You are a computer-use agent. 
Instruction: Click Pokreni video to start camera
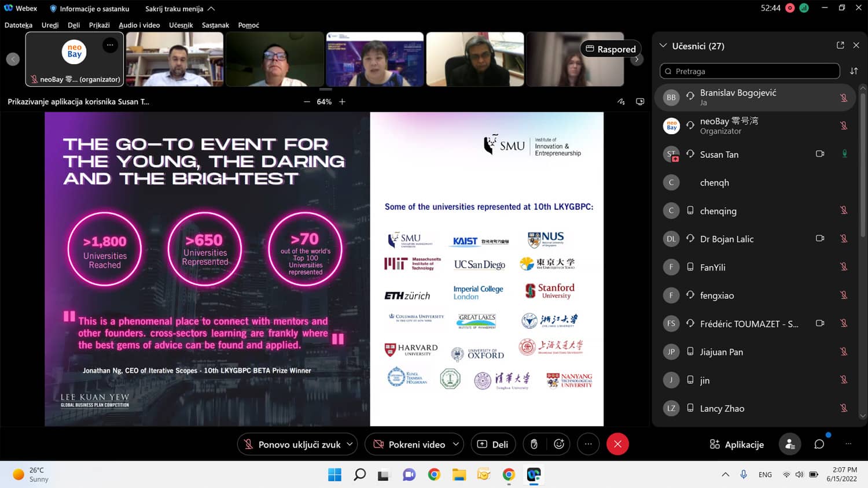(410, 444)
